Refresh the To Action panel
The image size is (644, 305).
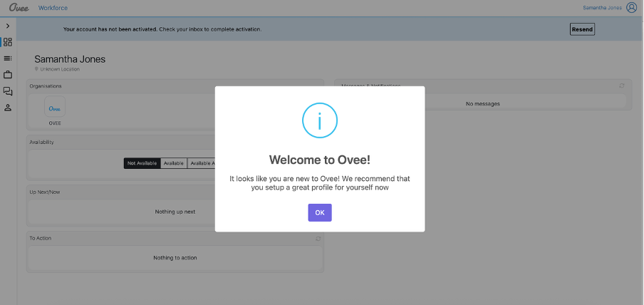coord(318,238)
